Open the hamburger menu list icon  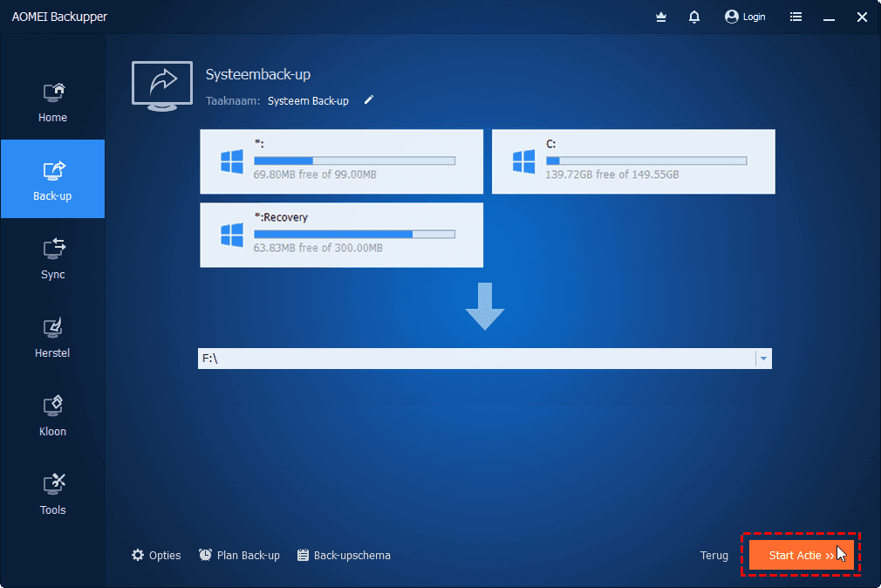(x=796, y=17)
